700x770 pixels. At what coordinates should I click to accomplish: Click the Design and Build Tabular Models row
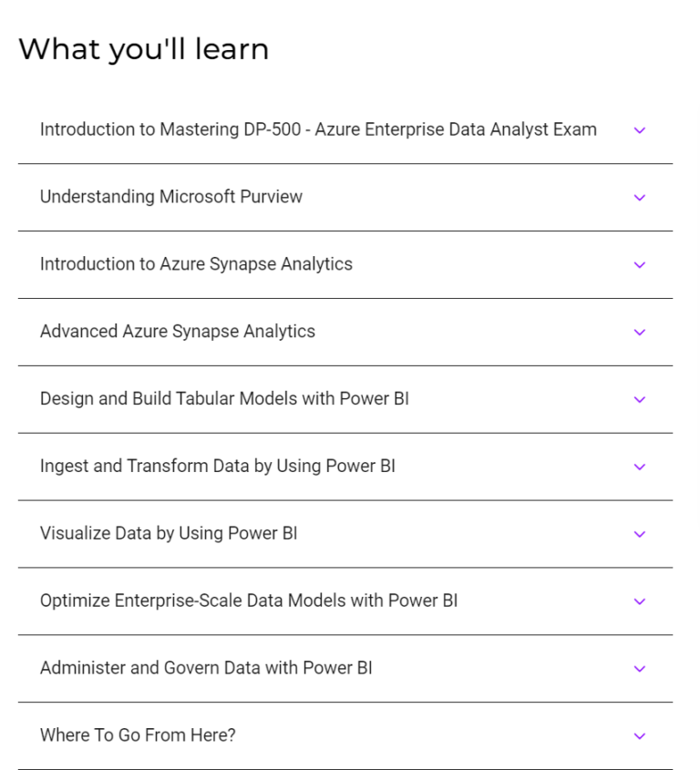[224, 399]
